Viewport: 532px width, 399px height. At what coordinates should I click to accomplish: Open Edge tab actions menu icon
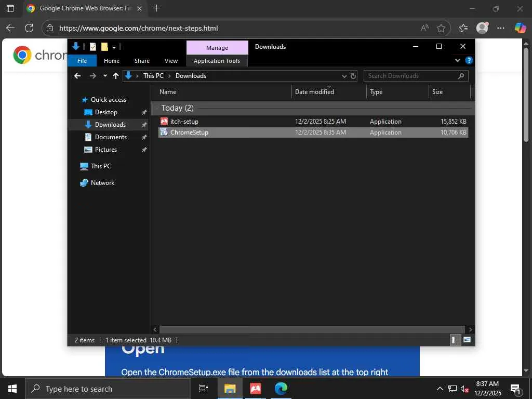point(10,8)
